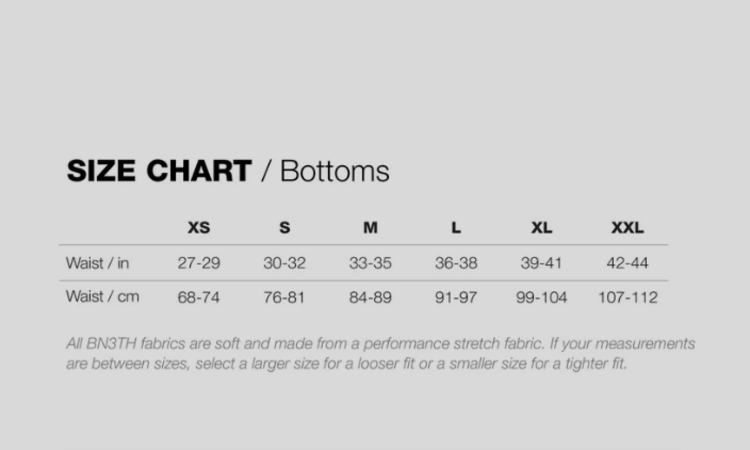Select the XL column header
This screenshot has width=750, height=450.
542,228
